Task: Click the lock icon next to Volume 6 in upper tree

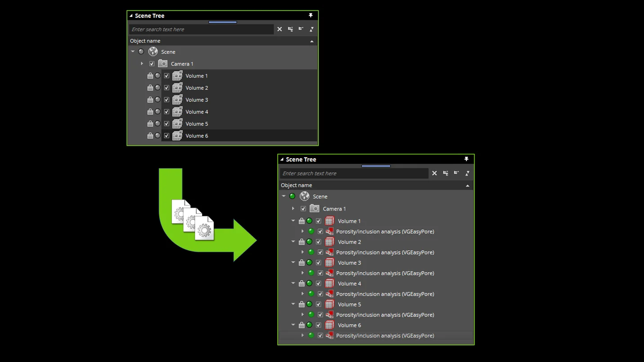Action: 150,135
